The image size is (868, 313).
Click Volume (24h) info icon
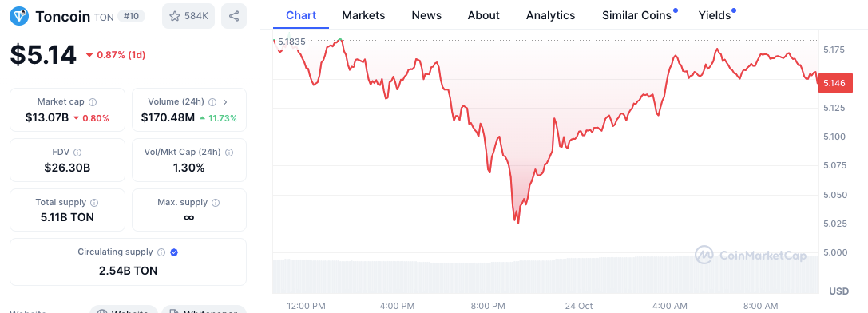click(x=212, y=102)
